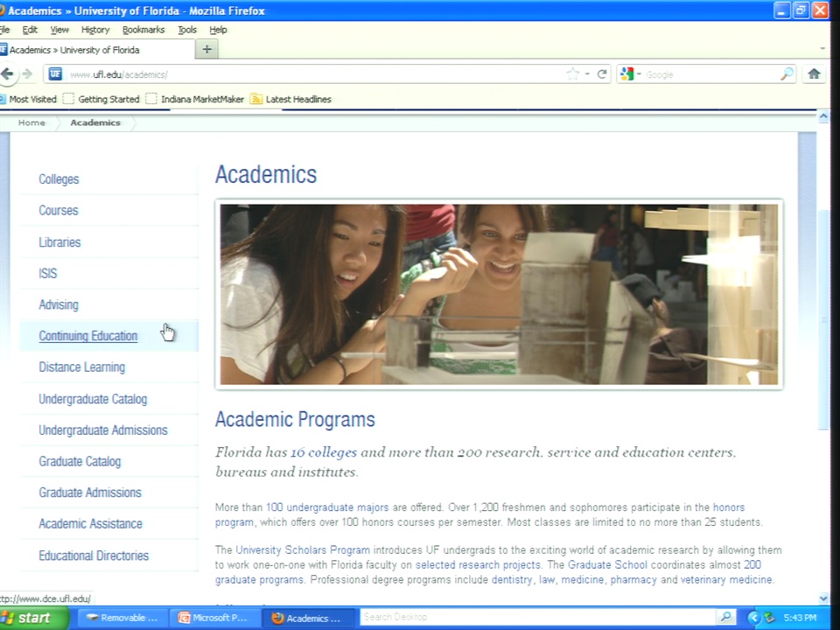Reload the page with the refresh icon
840x630 pixels.
click(602, 73)
